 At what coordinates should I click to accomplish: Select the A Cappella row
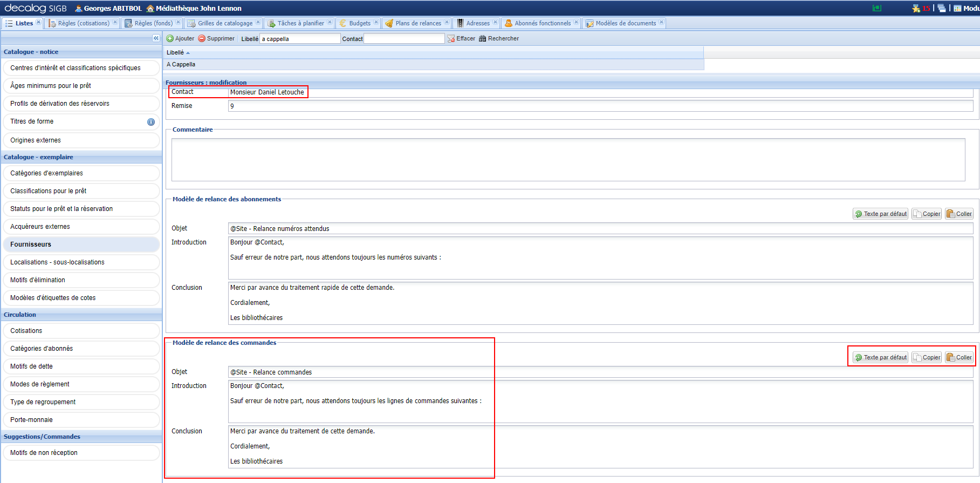[434, 64]
